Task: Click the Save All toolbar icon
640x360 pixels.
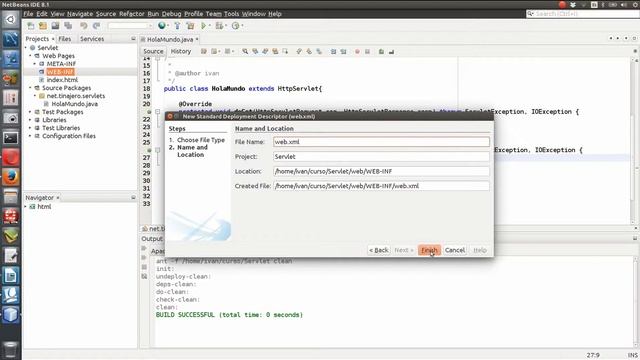Action: point(68,26)
